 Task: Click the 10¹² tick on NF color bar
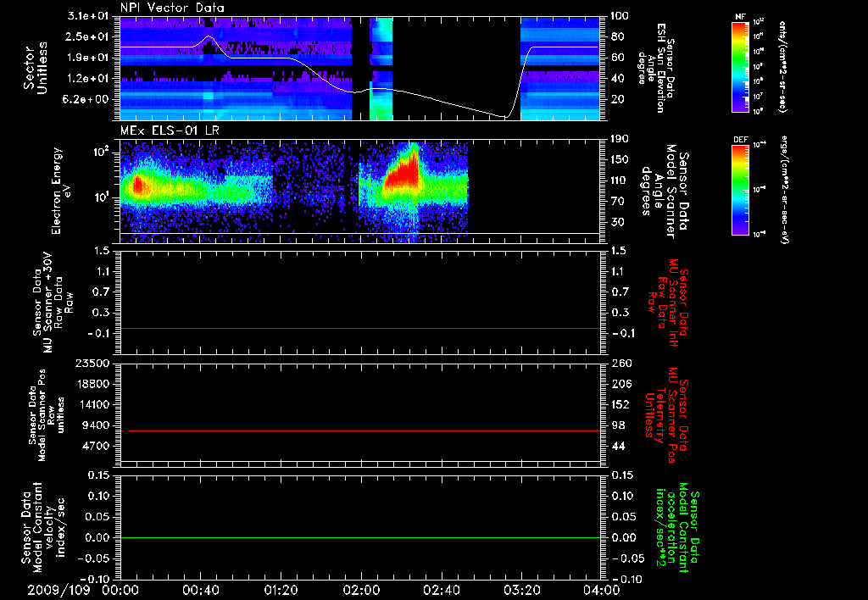(759, 21)
